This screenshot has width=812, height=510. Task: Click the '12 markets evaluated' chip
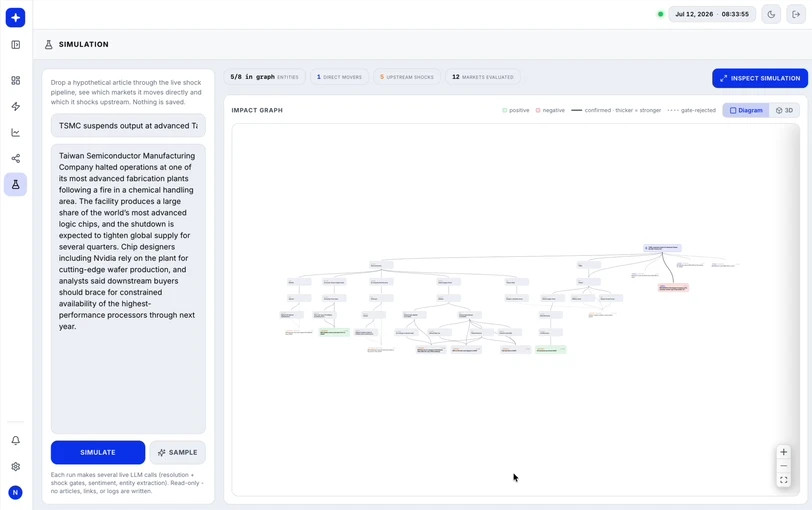point(483,77)
